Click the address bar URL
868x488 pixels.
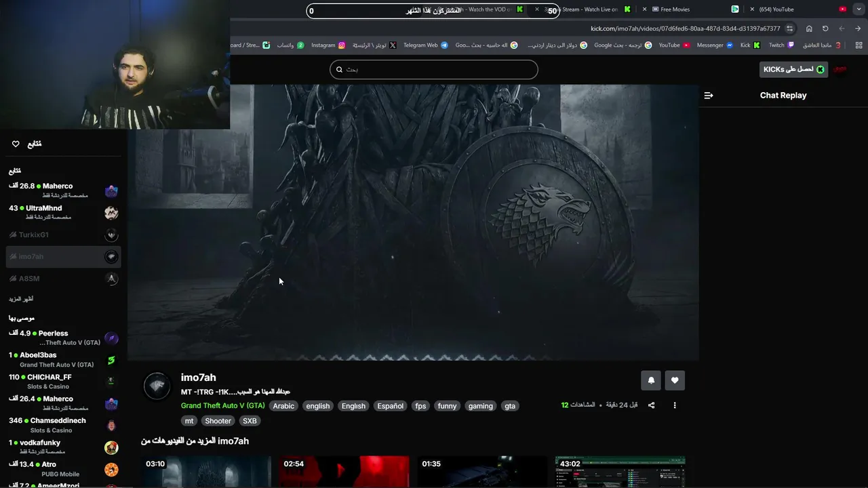pyautogui.click(x=686, y=28)
